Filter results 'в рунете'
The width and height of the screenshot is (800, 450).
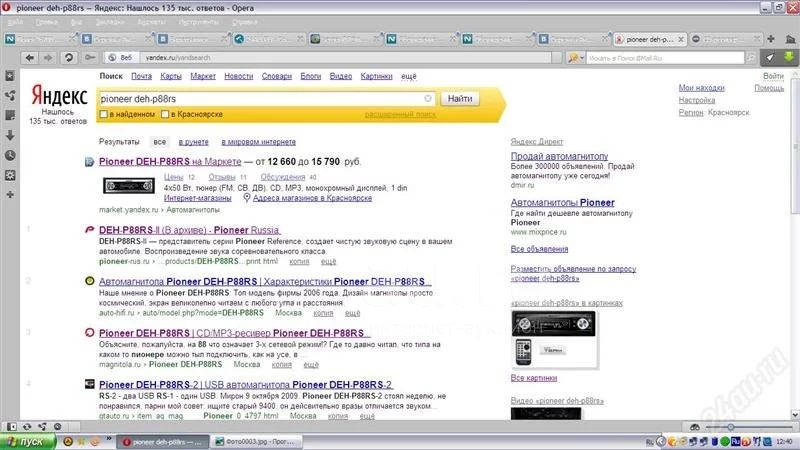194,142
